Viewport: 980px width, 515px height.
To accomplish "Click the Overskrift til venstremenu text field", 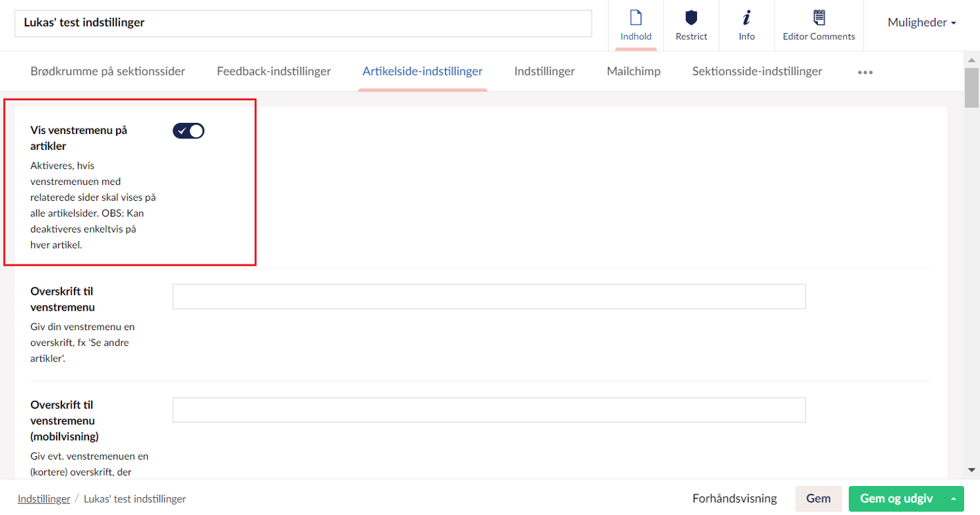I will (x=489, y=296).
